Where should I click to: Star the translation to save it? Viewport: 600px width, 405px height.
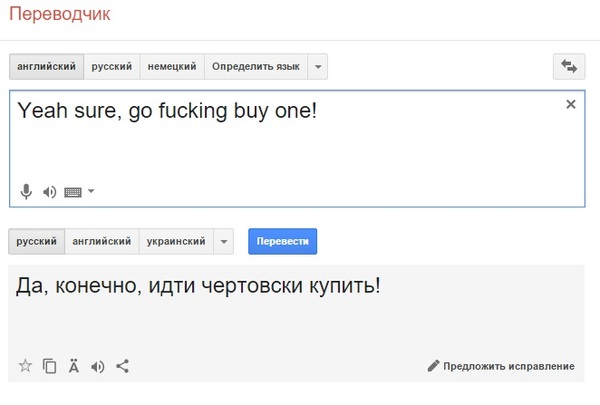pyautogui.click(x=25, y=366)
